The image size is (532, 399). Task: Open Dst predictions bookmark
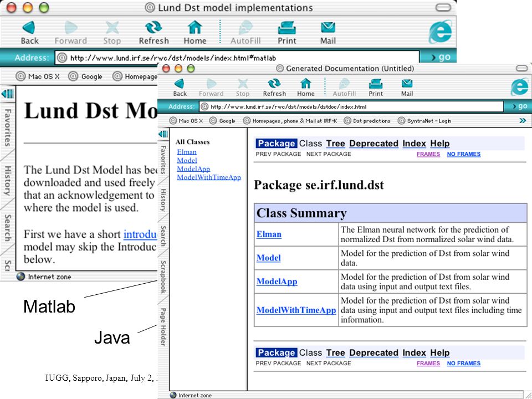(x=367, y=121)
